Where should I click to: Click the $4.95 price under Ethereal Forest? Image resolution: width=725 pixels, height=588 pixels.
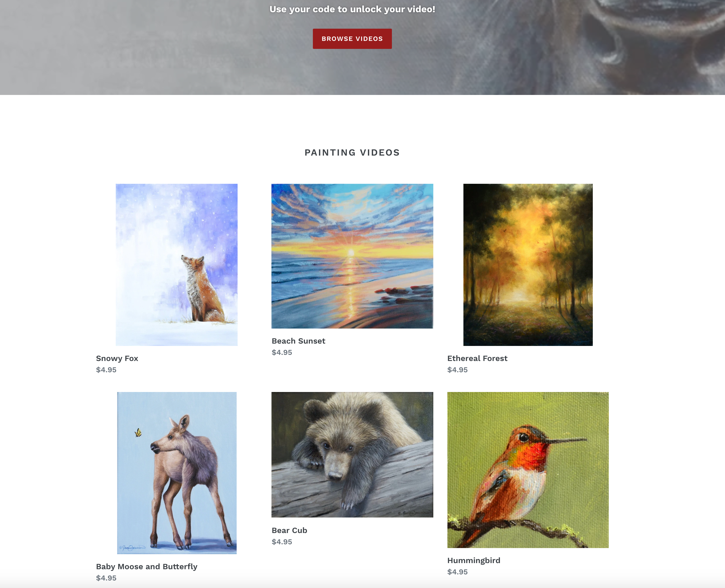[x=457, y=370]
